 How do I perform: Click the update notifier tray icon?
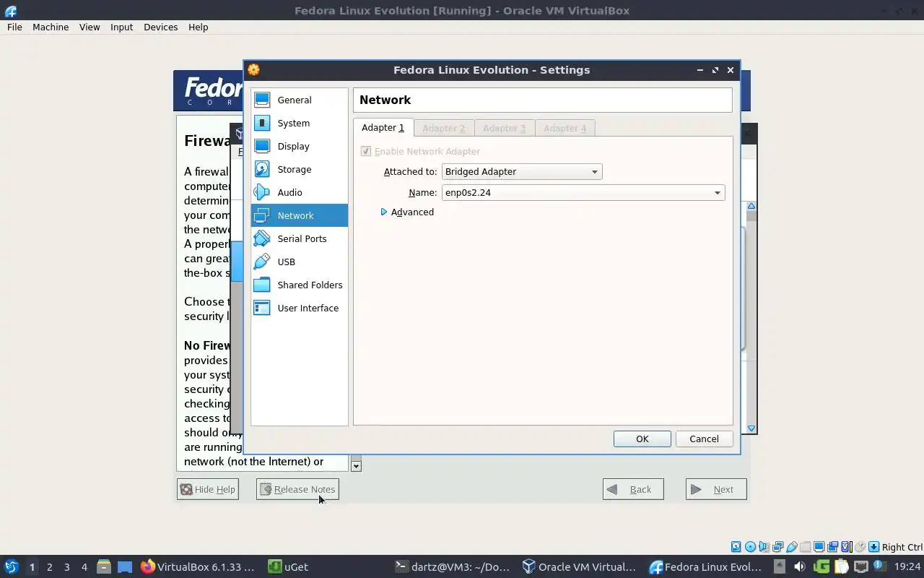click(x=879, y=566)
